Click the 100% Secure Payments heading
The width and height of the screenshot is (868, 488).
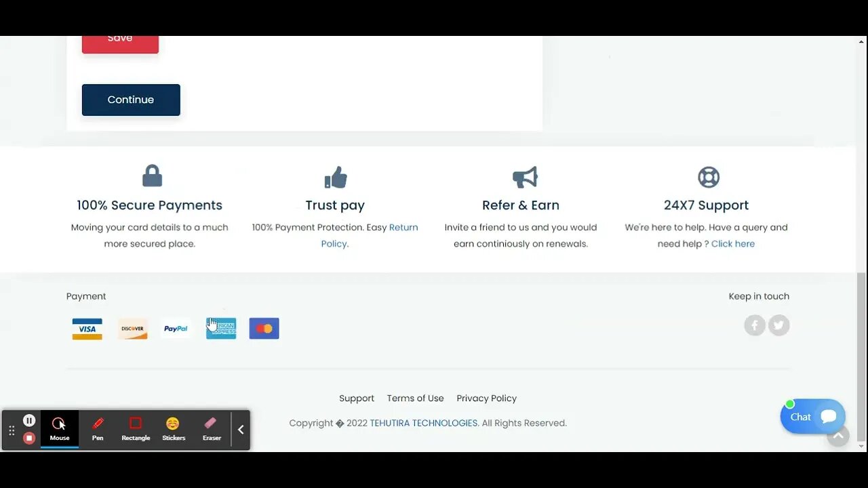pyautogui.click(x=149, y=205)
